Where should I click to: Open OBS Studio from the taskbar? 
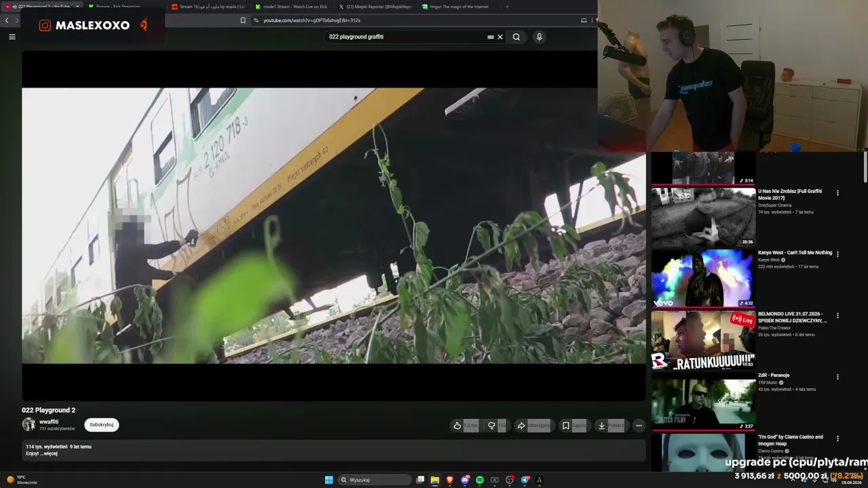tap(509, 480)
